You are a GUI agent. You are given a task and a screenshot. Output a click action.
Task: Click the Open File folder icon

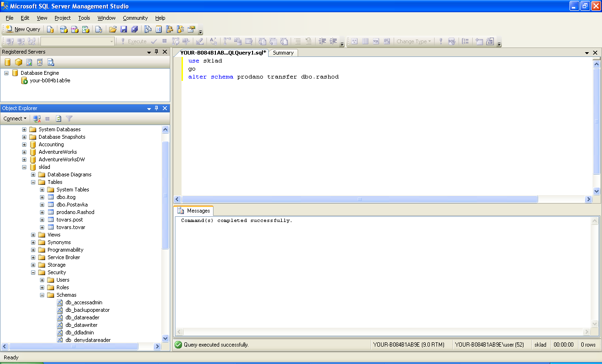tap(113, 29)
